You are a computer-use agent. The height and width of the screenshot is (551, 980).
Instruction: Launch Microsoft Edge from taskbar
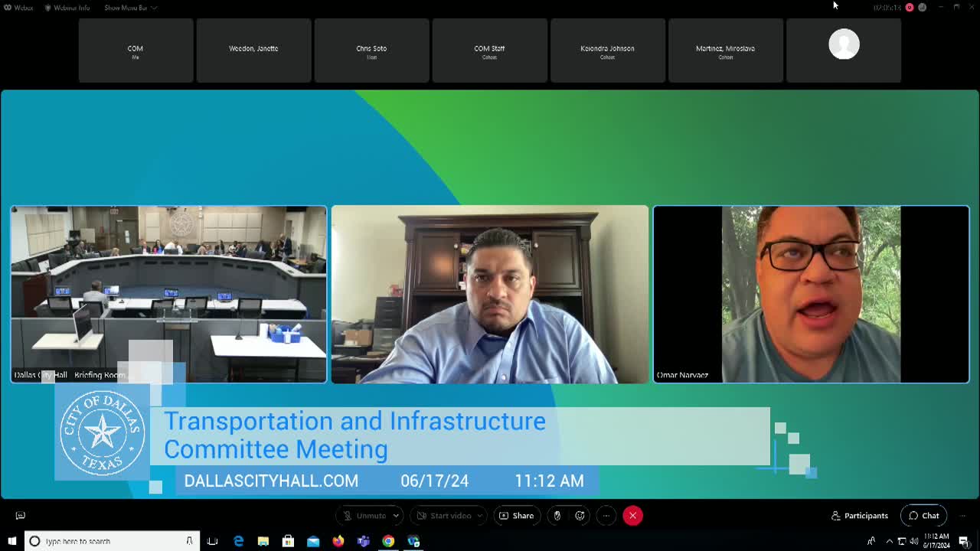[239, 541]
